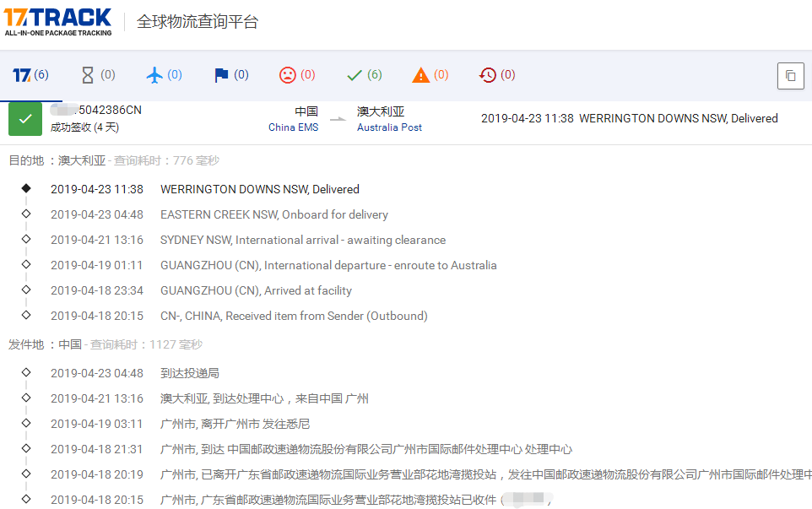Click the expired clock-history status icon
The height and width of the screenshot is (509, 812).
point(495,74)
